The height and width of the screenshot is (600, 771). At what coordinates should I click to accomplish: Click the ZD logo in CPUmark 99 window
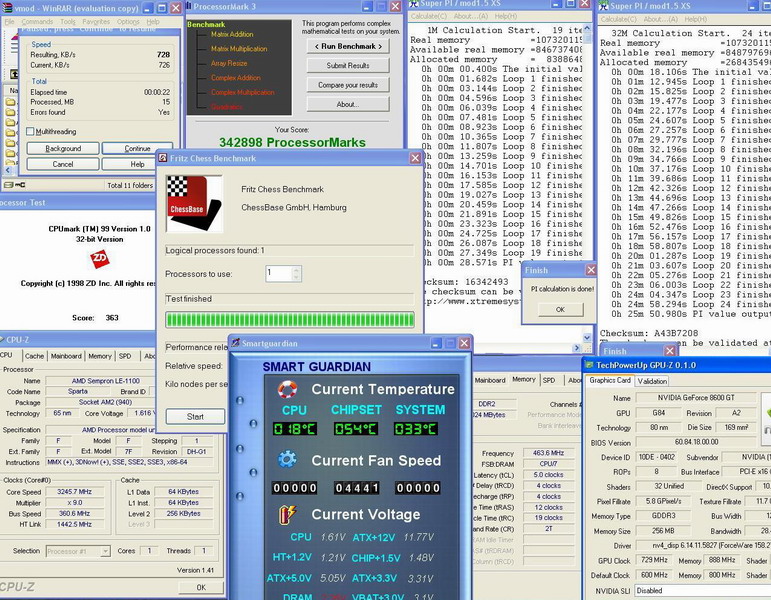99,259
